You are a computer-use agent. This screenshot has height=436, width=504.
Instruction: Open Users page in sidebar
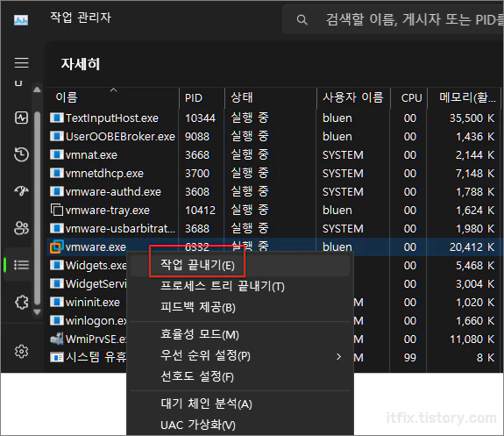(x=22, y=228)
